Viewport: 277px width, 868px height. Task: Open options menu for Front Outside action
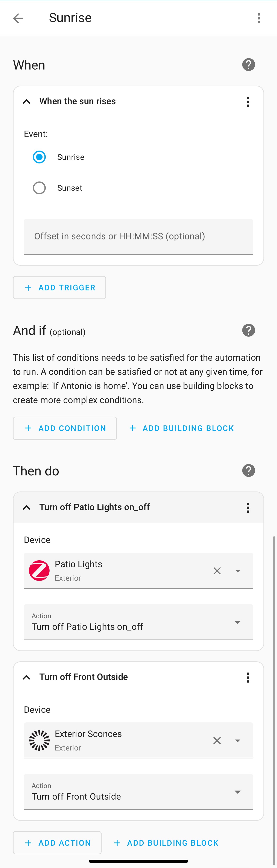(248, 677)
